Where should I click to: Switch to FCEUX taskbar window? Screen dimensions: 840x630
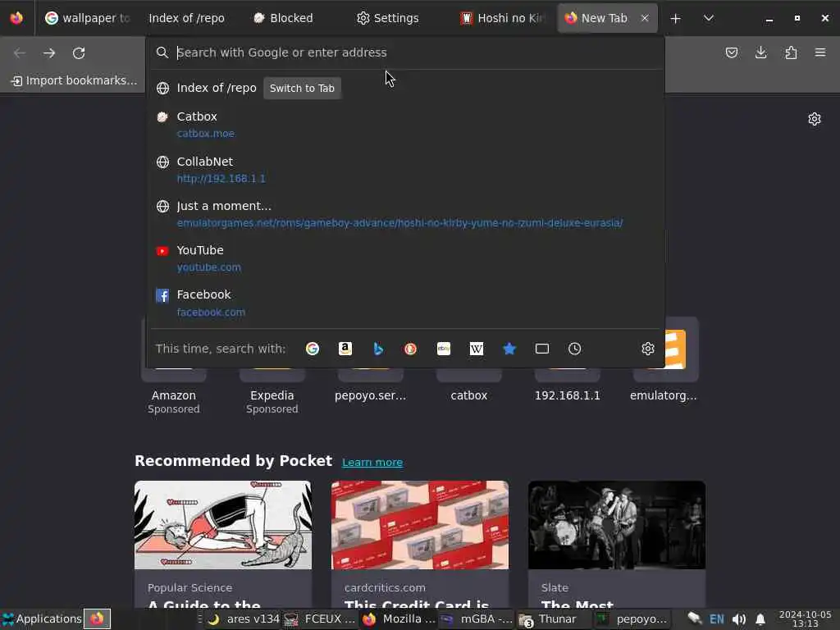pyautogui.click(x=321, y=619)
